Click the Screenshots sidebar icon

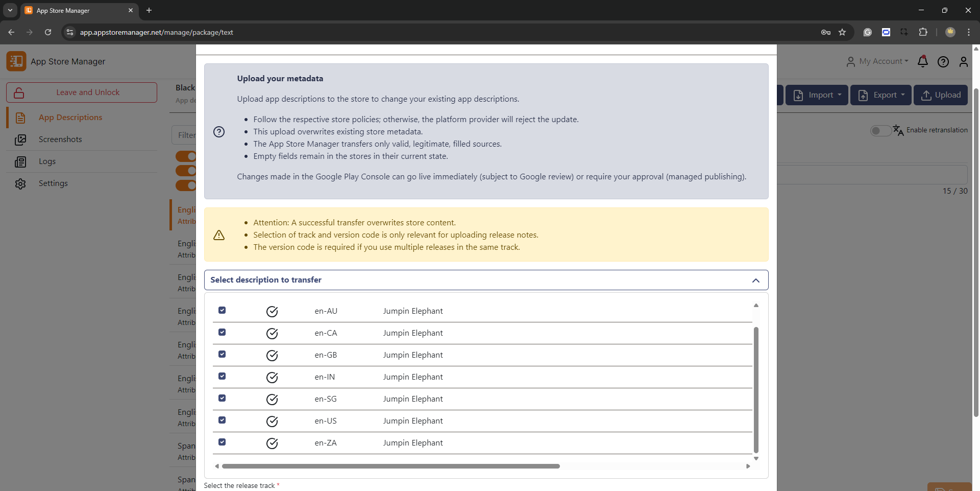pos(20,139)
